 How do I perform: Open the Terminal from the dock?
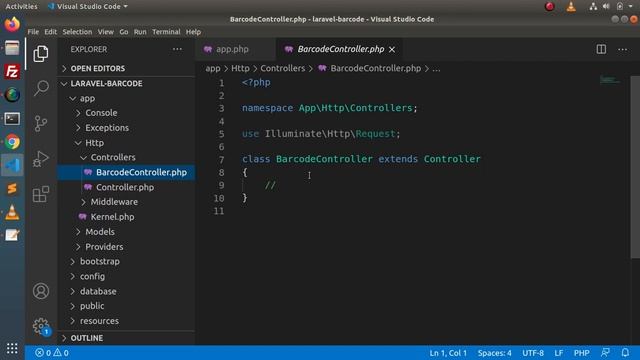pyautogui.click(x=12, y=119)
